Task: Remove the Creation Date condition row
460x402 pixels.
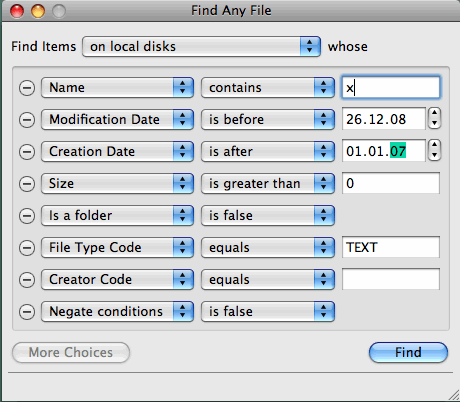Action: [x=27, y=152]
